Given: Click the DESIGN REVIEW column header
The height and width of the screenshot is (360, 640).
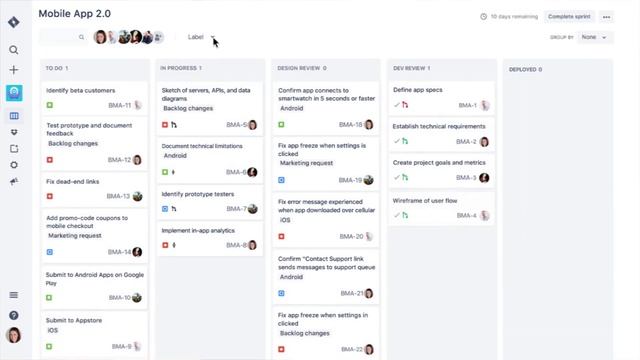Looking at the screenshot, I should tap(302, 68).
